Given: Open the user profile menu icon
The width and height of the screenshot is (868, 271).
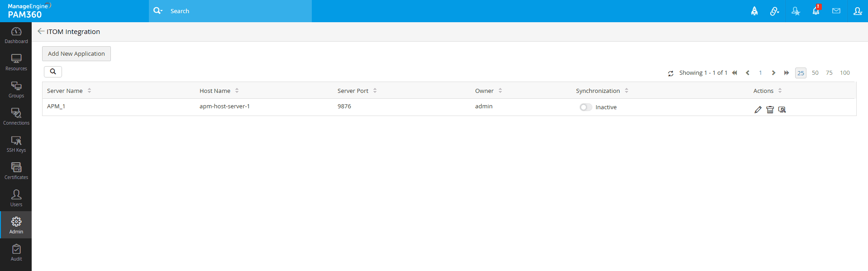Looking at the screenshot, I should point(858,11).
